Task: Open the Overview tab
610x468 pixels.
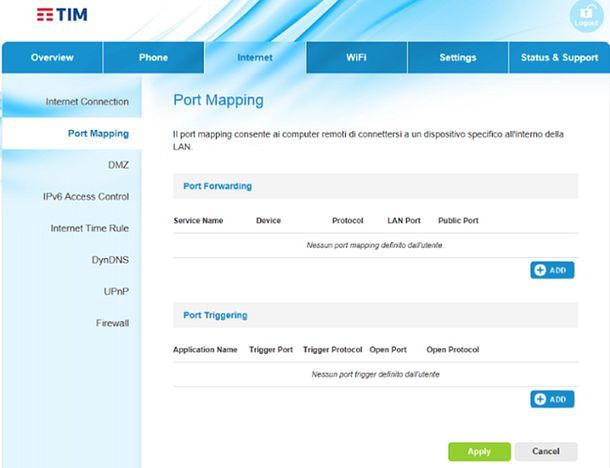Action: tap(52, 58)
